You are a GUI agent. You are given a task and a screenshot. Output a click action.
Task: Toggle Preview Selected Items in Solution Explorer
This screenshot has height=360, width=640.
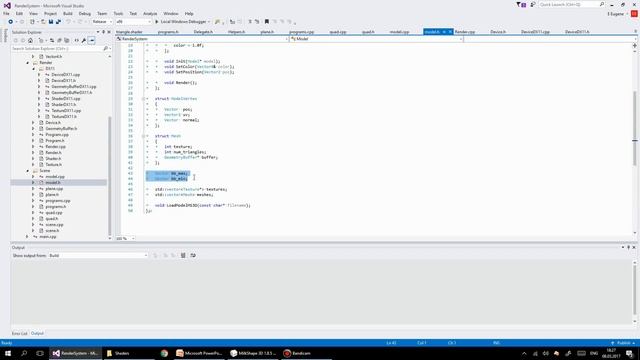tap(91, 40)
